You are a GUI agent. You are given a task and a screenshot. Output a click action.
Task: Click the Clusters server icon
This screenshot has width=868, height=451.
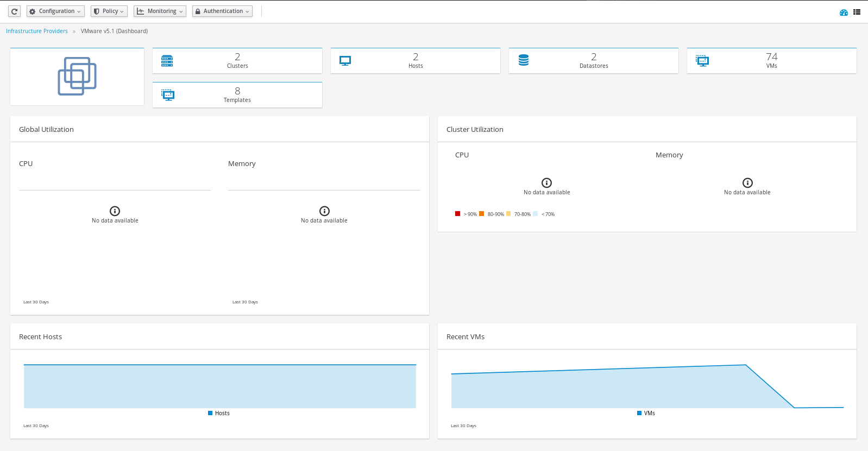coord(167,61)
